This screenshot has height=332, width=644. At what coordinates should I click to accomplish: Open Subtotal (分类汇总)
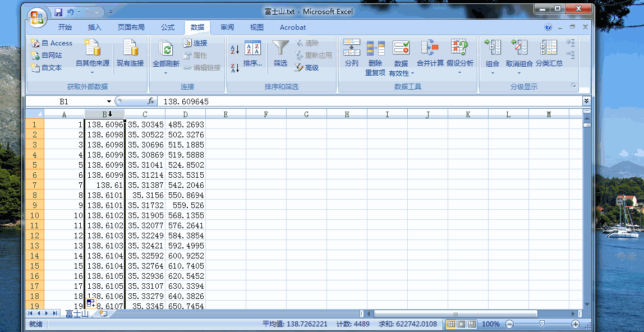coord(549,53)
